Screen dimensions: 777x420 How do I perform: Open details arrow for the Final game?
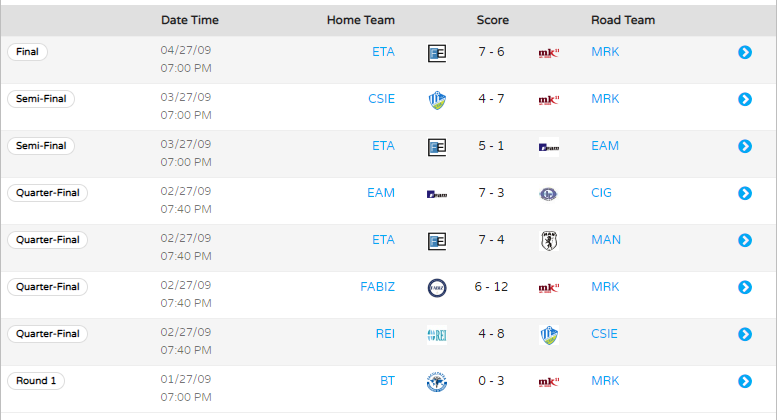point(745,52)
